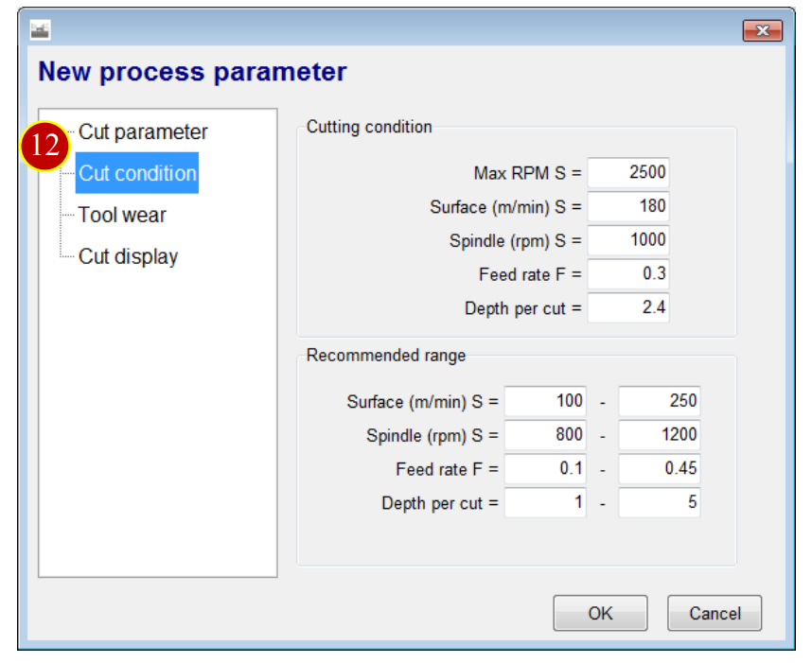Select the Cut condition tree item
The image size is (812, 663).
coord(137,173)
